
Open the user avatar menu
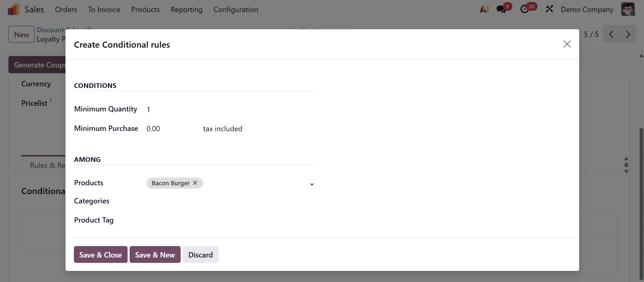point(628,9)
